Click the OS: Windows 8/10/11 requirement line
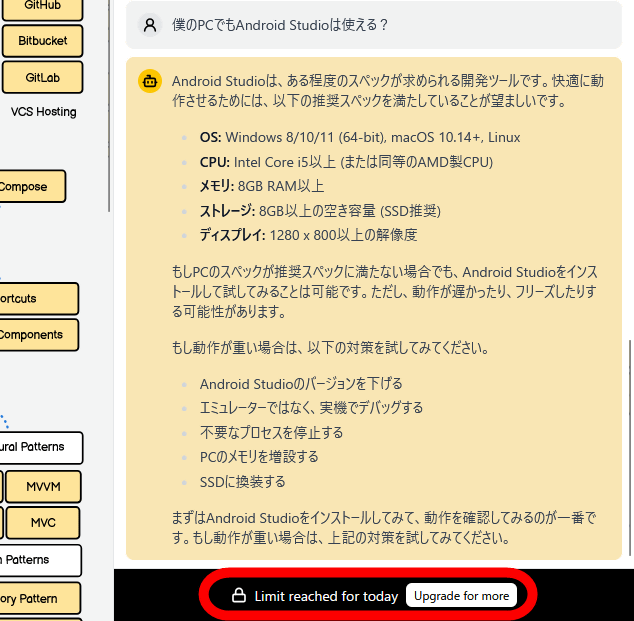Screen dimensions: 634x621 click(360, 137)
